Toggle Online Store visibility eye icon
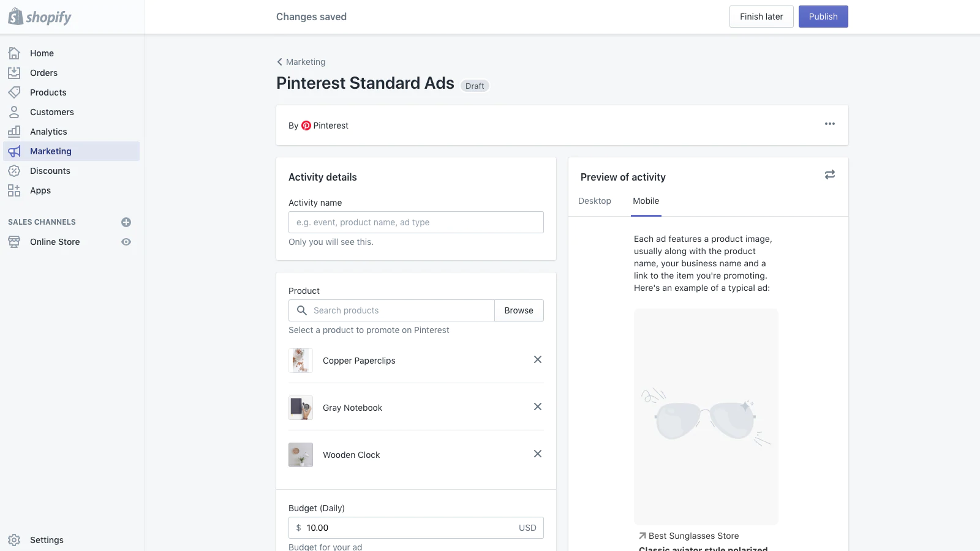This screenshot has width=980, height=551. (126, 242)
